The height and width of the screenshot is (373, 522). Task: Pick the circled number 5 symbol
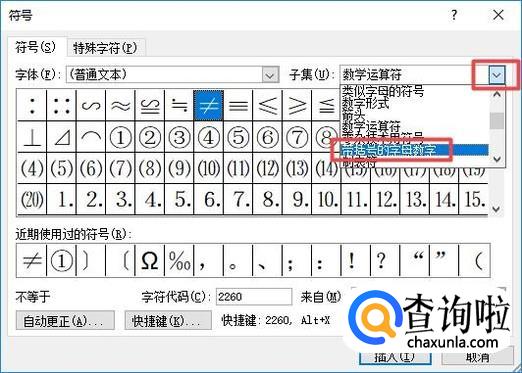tap(238, 137)
